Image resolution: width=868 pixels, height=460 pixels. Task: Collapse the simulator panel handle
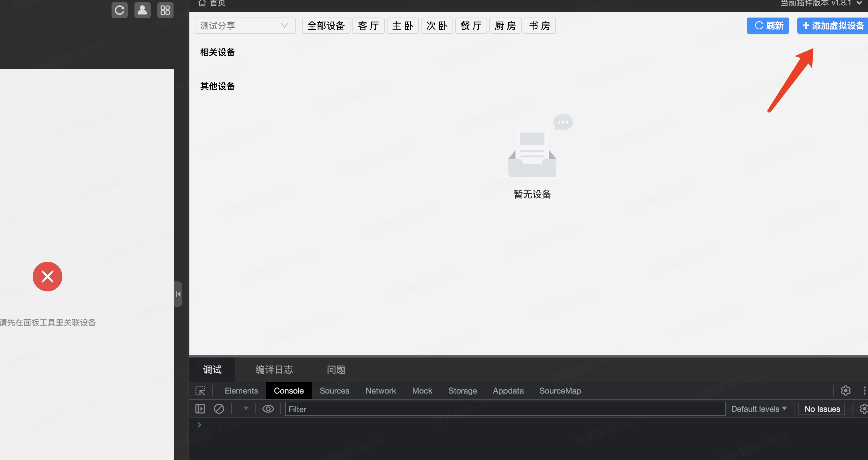point(178,294)
